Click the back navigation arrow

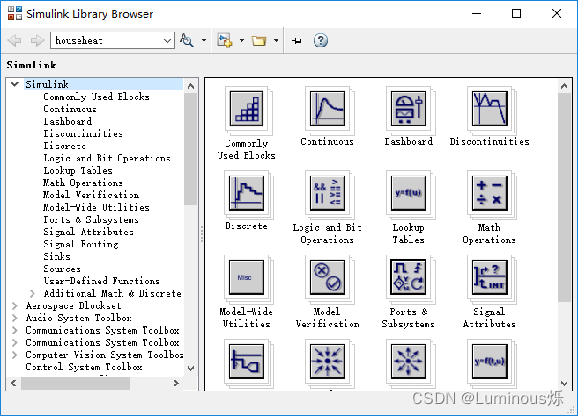(15, 40)
